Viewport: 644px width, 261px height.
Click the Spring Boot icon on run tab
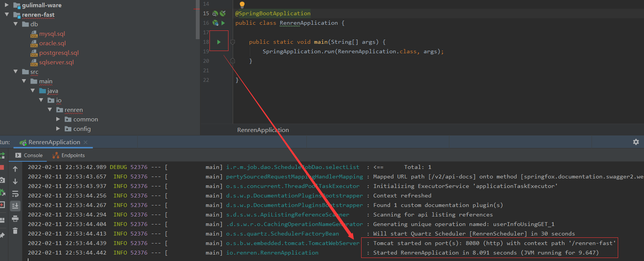(x=23, y=142)
